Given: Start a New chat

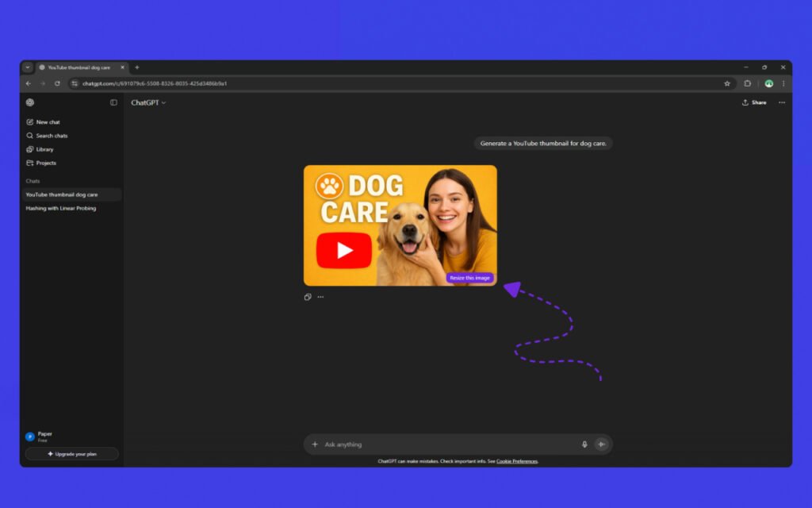Looking at the screenshot, I should tap(48, 122).
